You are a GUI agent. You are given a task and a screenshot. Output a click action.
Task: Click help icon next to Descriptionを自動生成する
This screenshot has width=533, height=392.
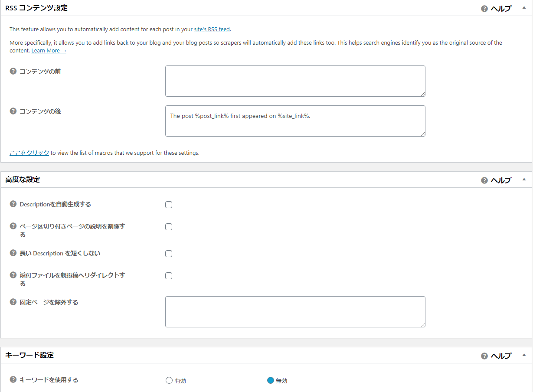point(13,204)
